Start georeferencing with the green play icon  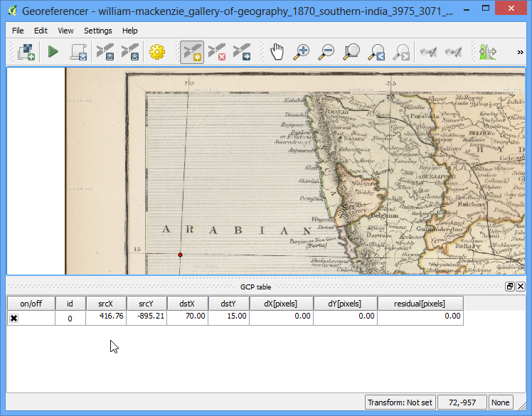click(x=53, y=52)
